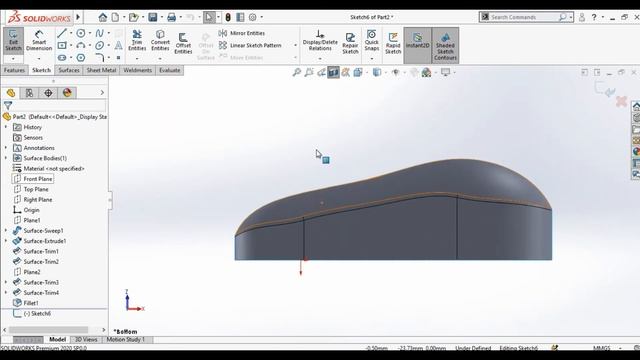Switch to the Model bottom tab
Viewport: 640px width, 360px height.
point(58,340)
